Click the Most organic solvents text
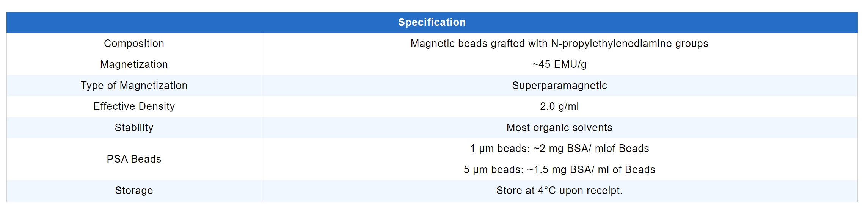 pos(559,128)
